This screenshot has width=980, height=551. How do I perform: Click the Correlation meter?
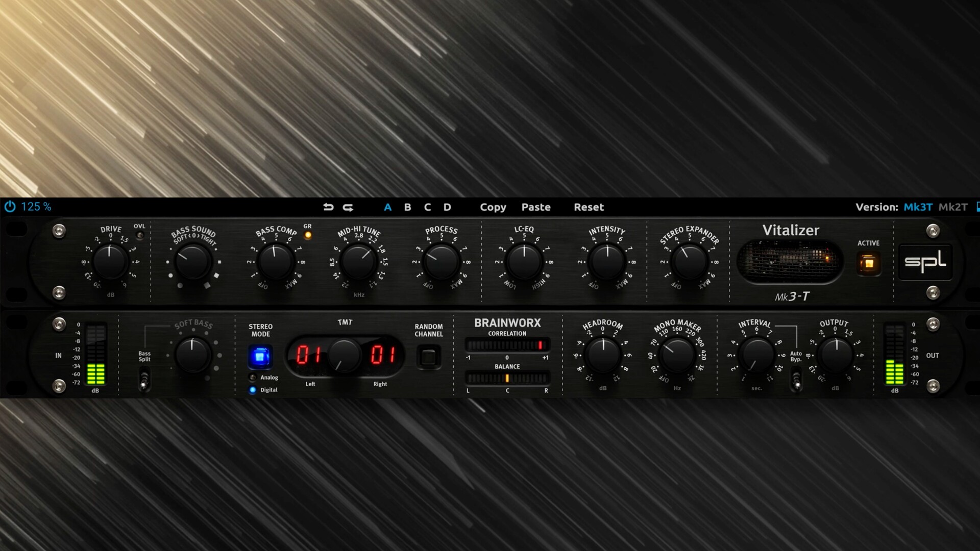click(x=507, y=345)
